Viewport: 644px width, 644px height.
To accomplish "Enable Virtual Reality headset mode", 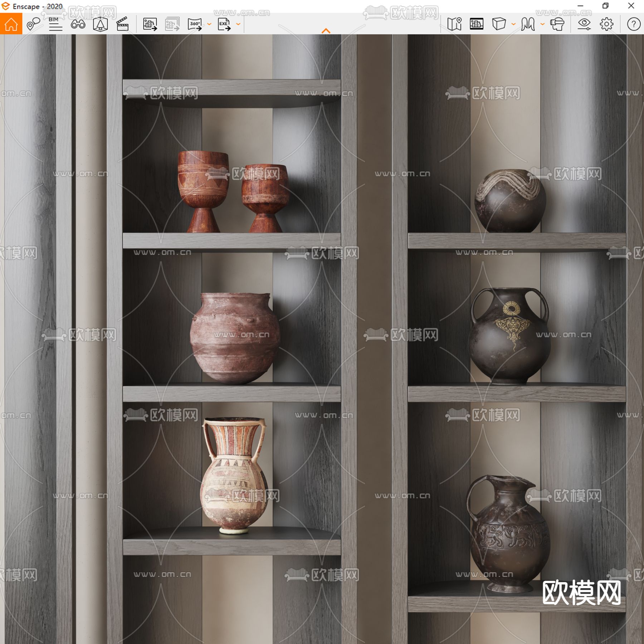I will click(x=557, y=24).
